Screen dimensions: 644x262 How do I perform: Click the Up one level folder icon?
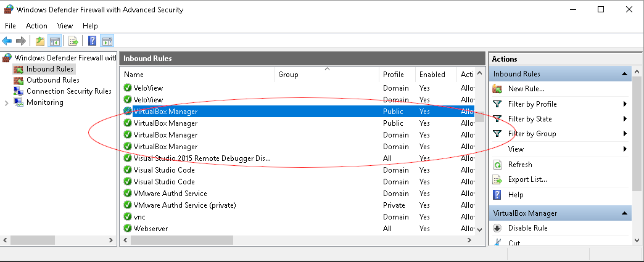click(40, 41)
